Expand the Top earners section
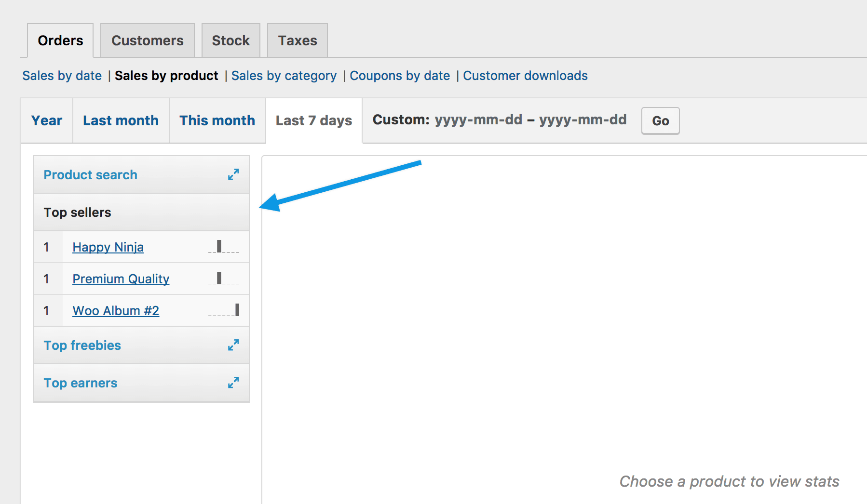 pyautogui.click(x=81, y=383)
